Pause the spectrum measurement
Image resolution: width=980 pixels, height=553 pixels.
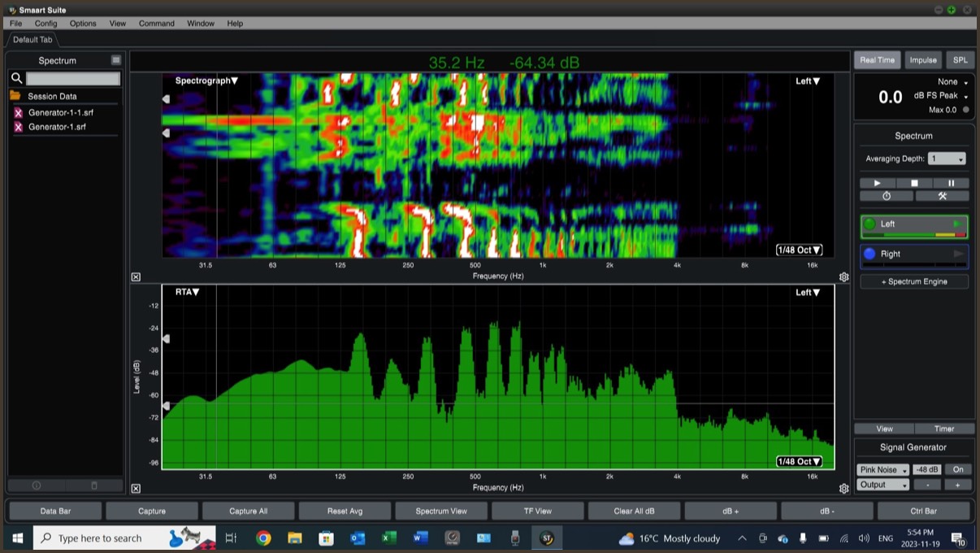pos(951,183)
